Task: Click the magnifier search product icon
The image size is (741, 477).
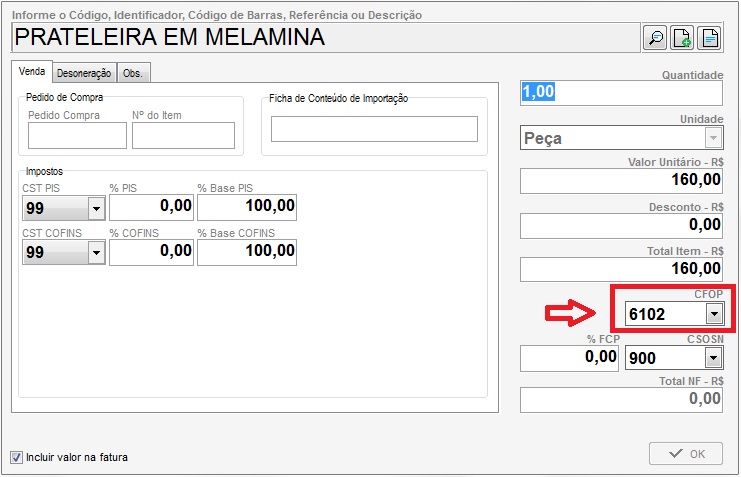Action: (656, 38)
